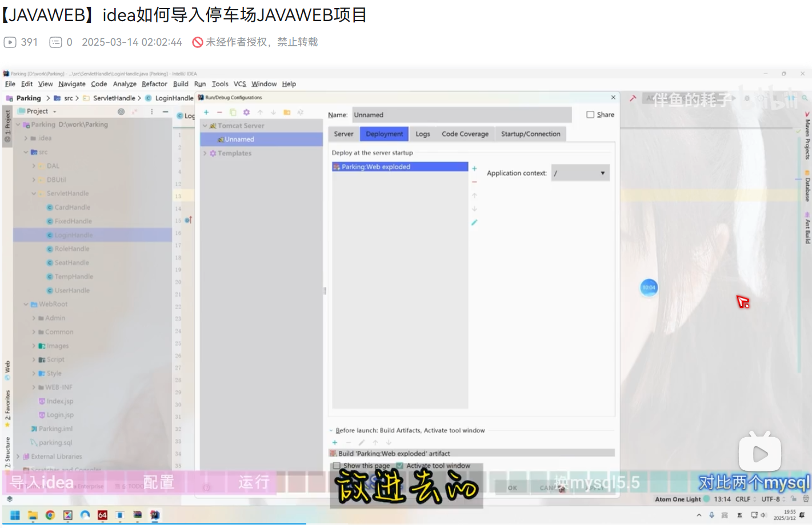Click scroll-from-source target icon in Project panel

121,111
